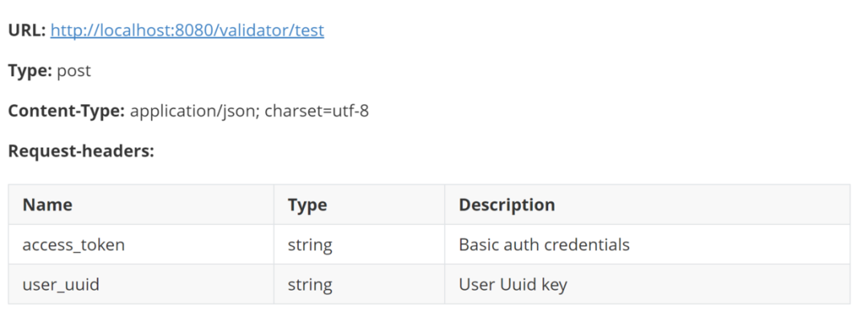Select the access_token name cell
Image resolution: width=868 pixels, height=317 pixels.
click(141, 245)
